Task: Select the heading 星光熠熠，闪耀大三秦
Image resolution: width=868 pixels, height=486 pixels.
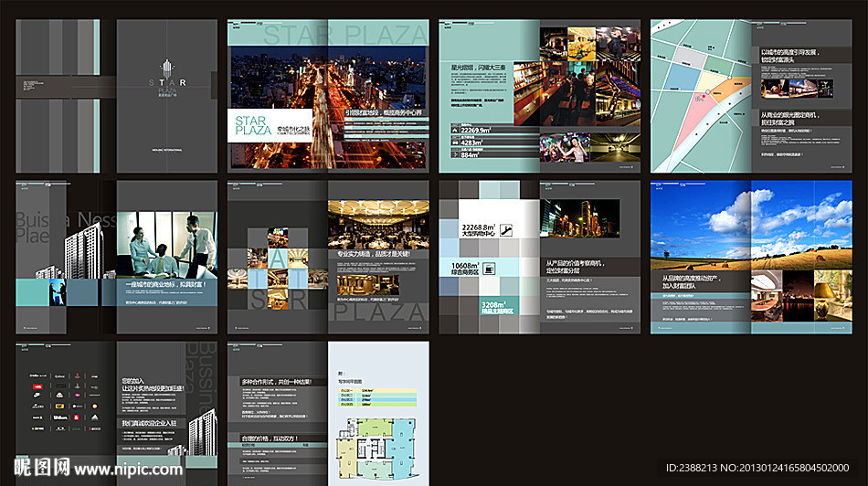Action: (x=478, y=68)
